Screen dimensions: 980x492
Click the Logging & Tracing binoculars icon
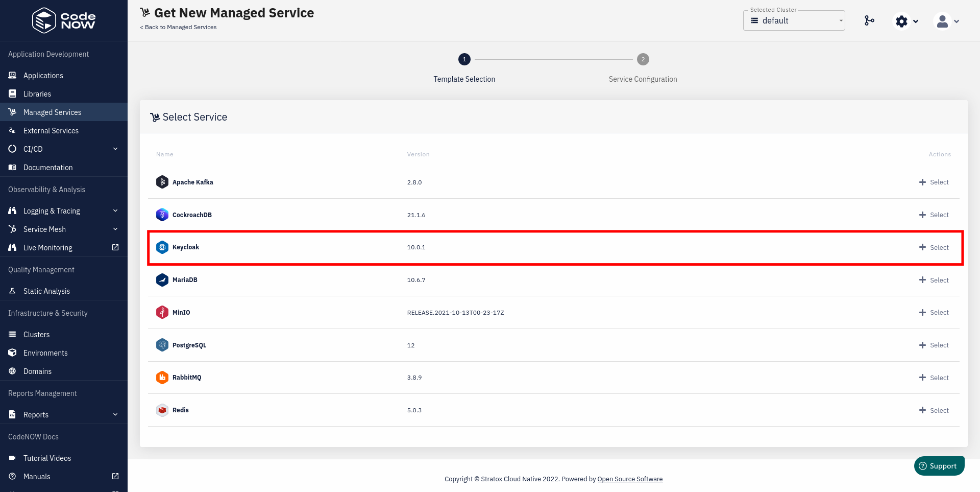[x=12, y=210]
